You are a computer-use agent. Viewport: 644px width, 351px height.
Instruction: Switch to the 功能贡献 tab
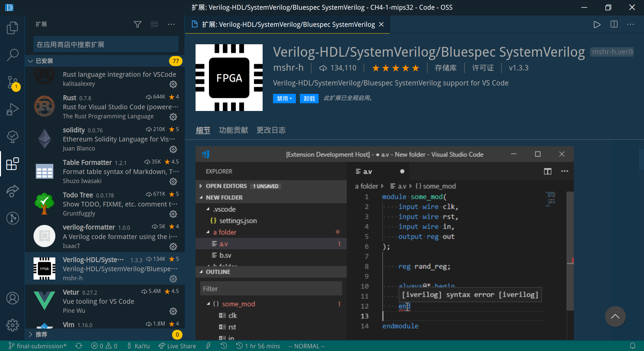click(x=233, y=130)
